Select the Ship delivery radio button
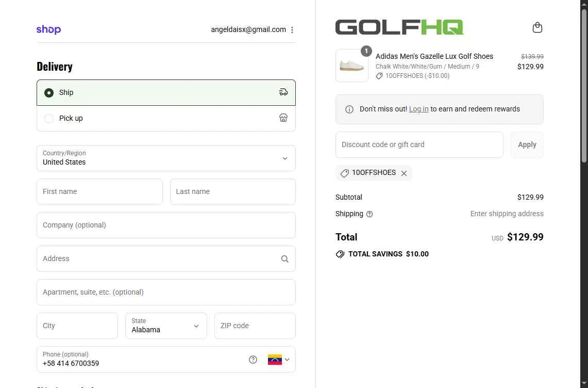The height and width of the screenshot is (388, 588). click(49, 93)
